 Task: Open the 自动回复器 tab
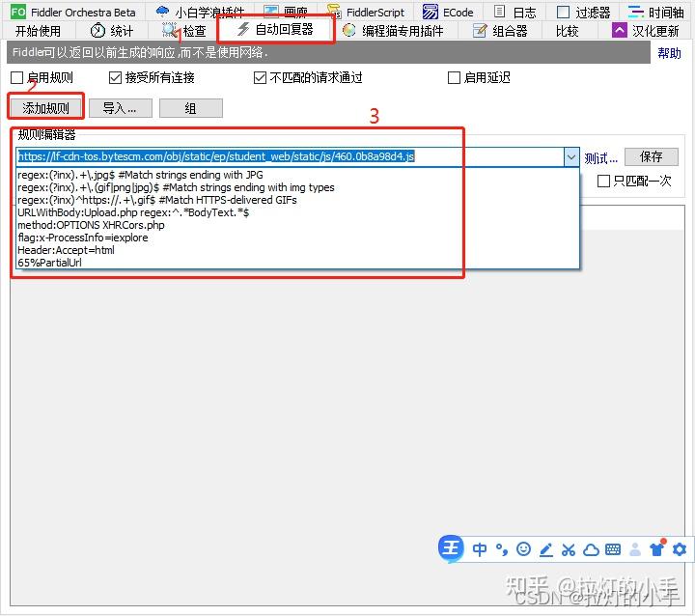(x=276, y=30)
